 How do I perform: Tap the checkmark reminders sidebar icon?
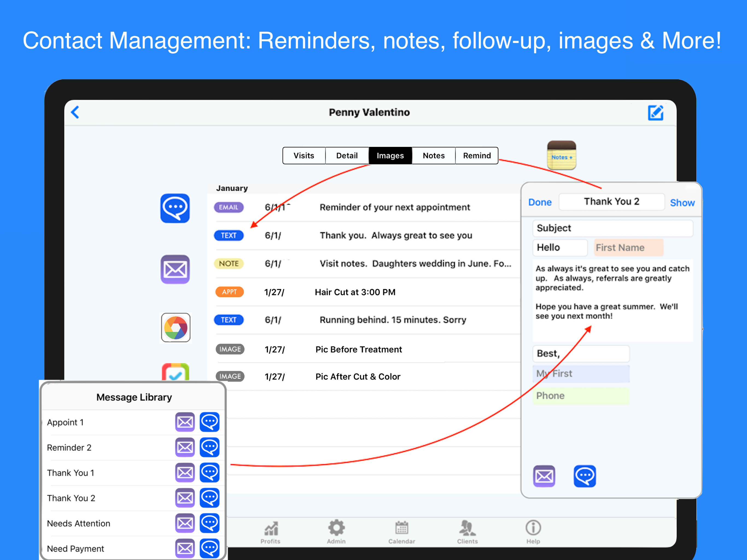tap(175, 372)
